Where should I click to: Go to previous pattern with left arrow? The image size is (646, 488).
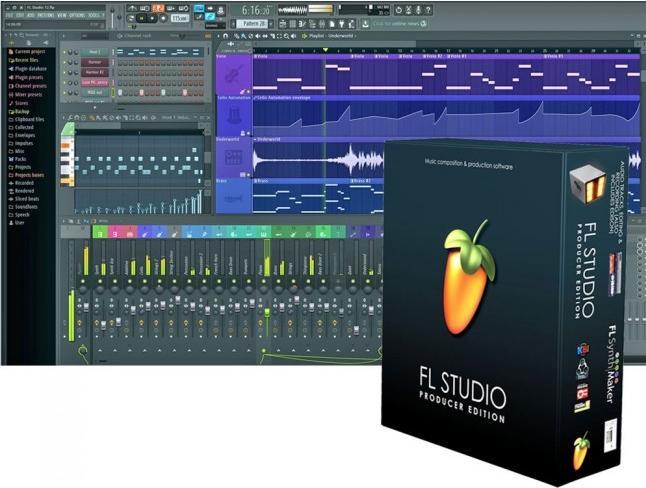(x=233, y=24)
